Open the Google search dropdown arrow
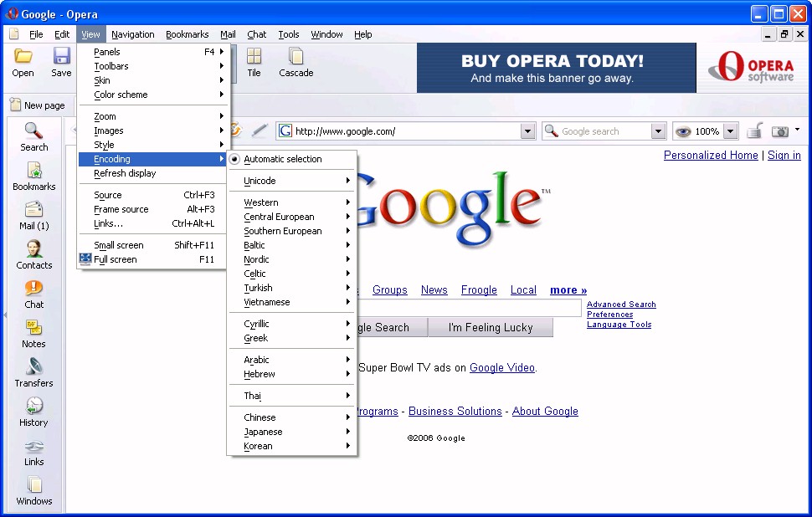 (x=658, y=131)
